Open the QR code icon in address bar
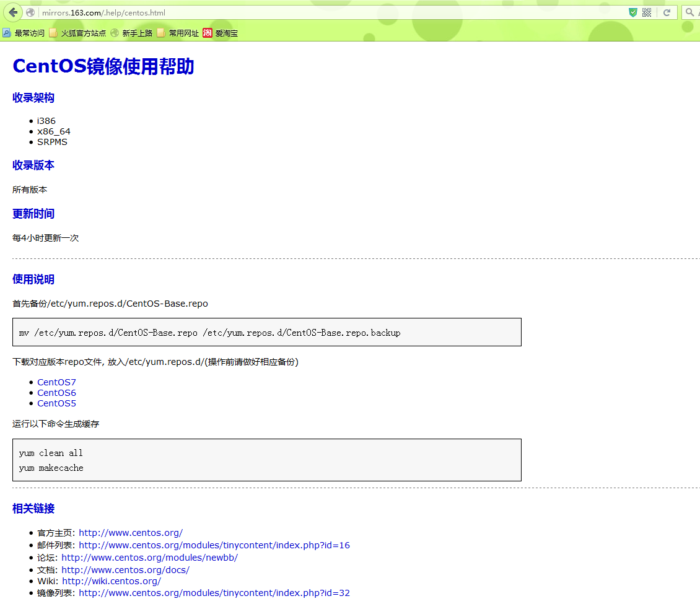 tap(647, 12)
